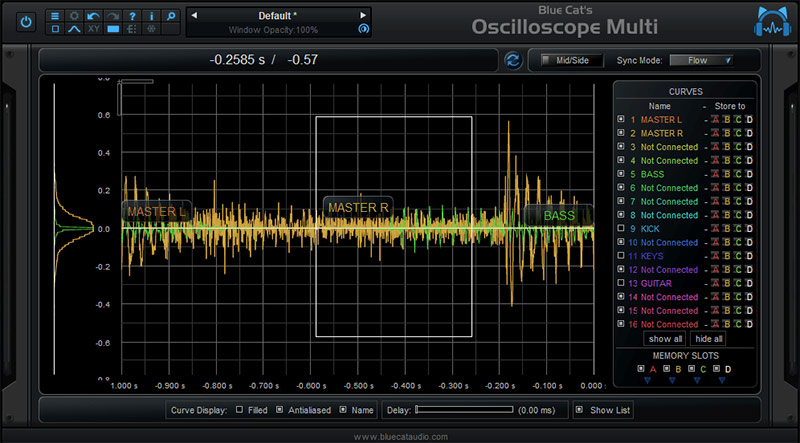This screenshot has width=800, height=443.
Task: Open the presets menu list icon
Action: coord(54,15)
